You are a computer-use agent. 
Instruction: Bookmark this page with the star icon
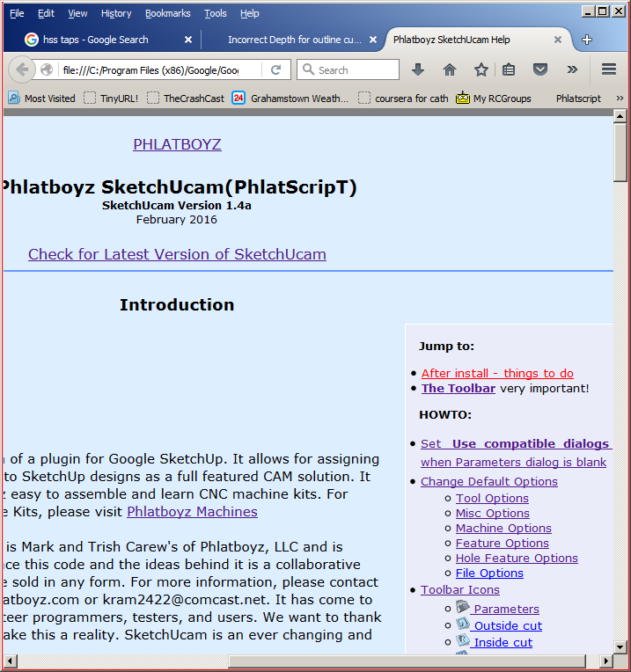(x=481, y=69)
